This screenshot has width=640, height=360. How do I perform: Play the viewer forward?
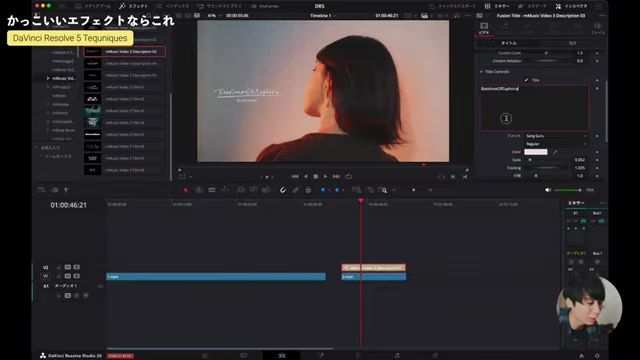(325, 176)
